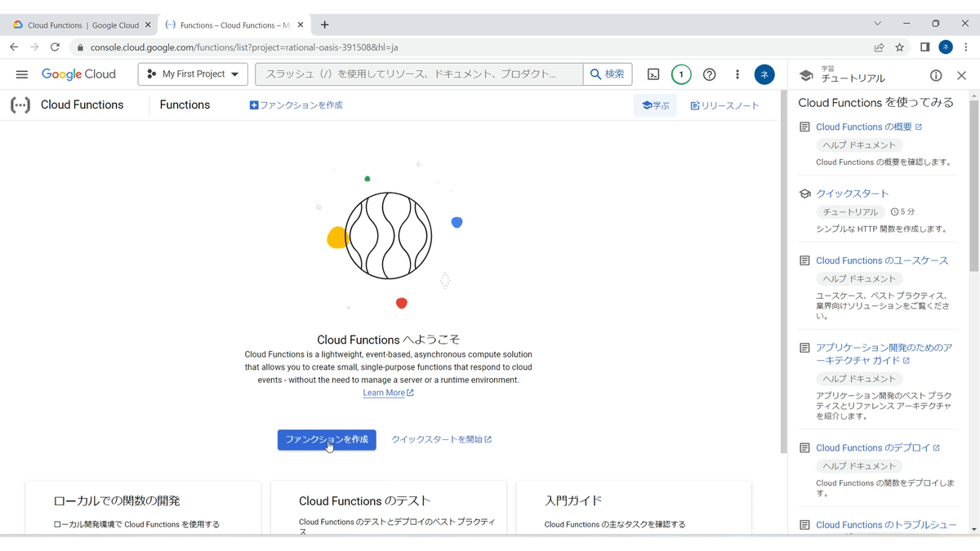The height and width of the screenshot is (551, 980).
Task: Click the browser back arrow
Action: point(14,47)
